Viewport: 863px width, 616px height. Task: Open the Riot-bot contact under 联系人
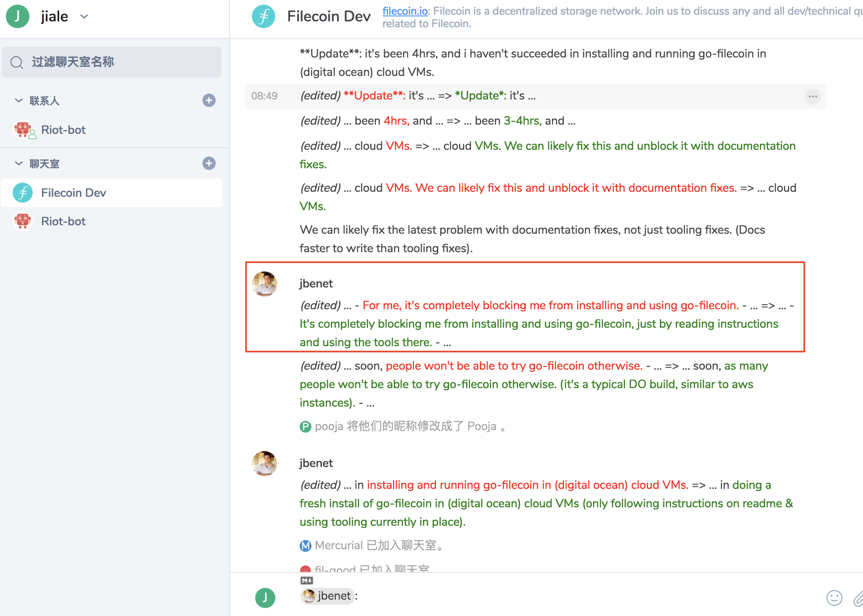(x=63, y=130)
